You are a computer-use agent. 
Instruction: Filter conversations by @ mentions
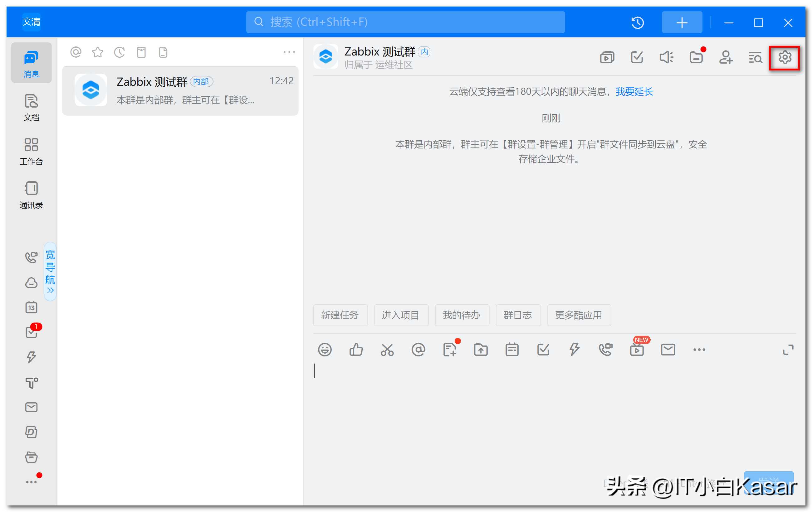[x=76, y=52]
